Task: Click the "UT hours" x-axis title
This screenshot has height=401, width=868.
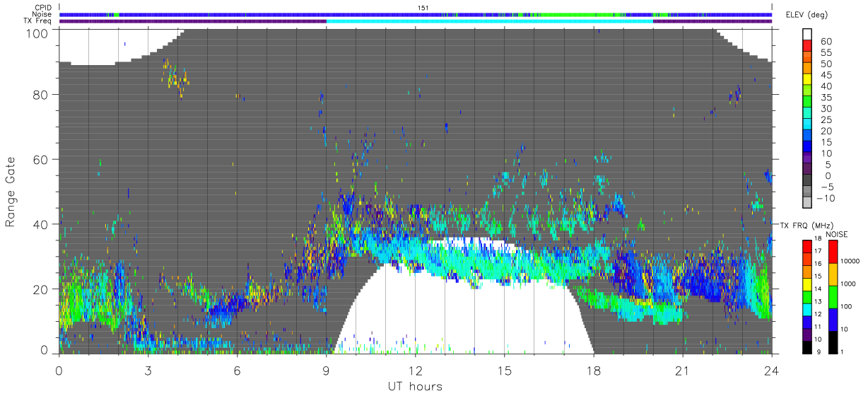Action: 415,387
